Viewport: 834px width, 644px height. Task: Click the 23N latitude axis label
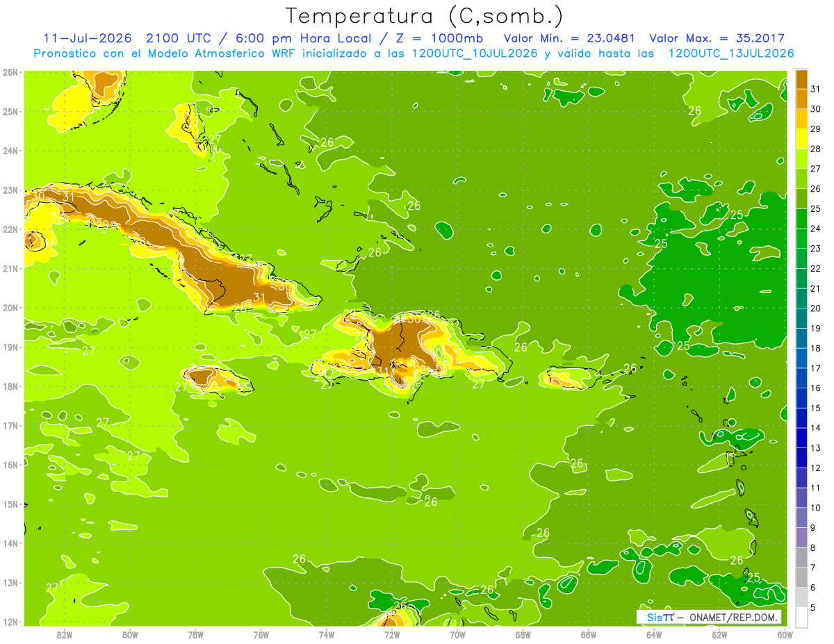click(10, 190)
